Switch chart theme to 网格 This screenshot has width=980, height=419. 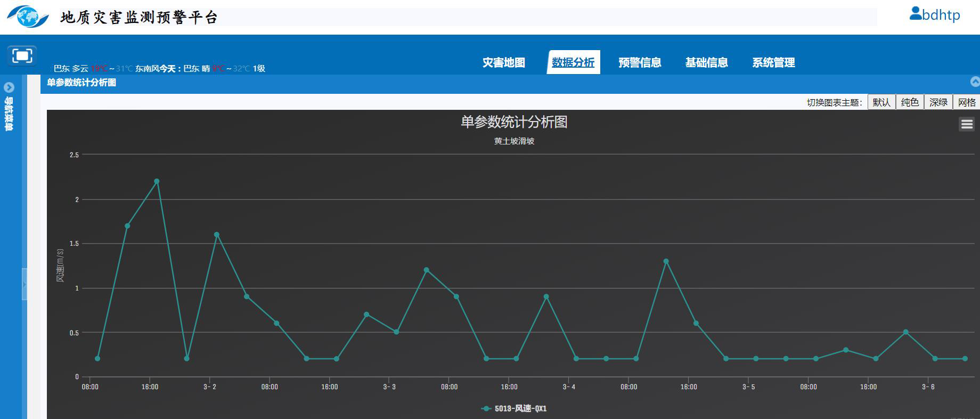[x=967, y=102]
